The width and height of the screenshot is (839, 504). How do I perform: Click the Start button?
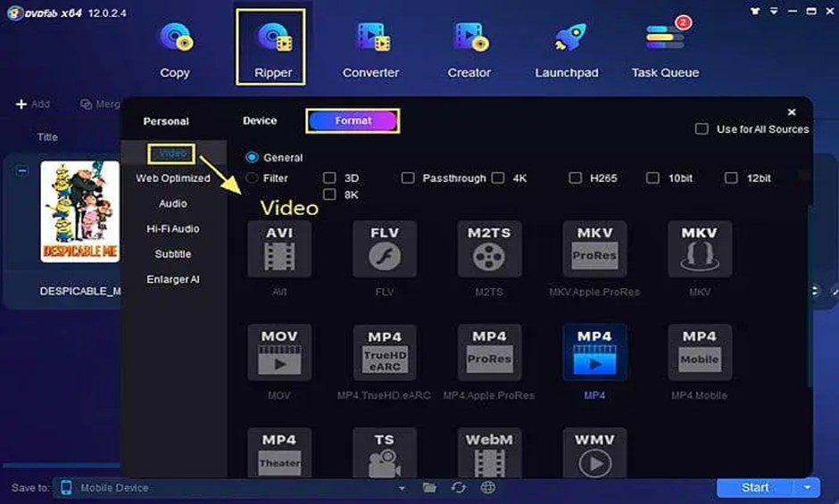point(755,487)
